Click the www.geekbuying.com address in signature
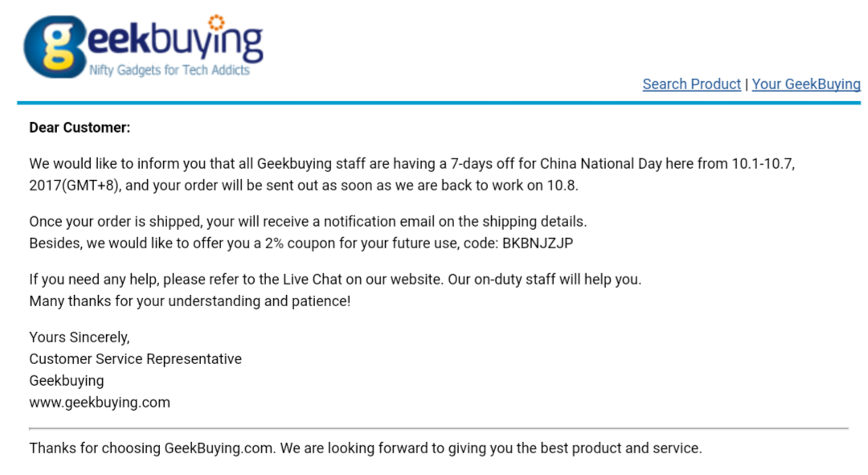The width and height of the screenshot is (868, 475). [100, 403]
